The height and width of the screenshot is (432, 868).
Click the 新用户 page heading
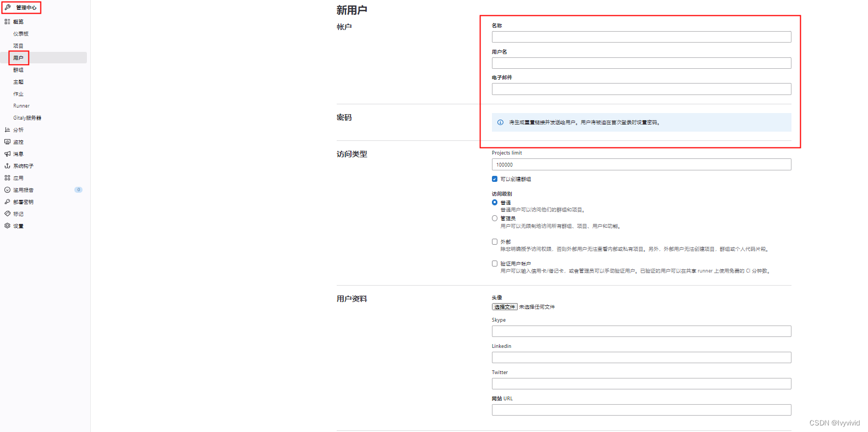tap(351, 10)
